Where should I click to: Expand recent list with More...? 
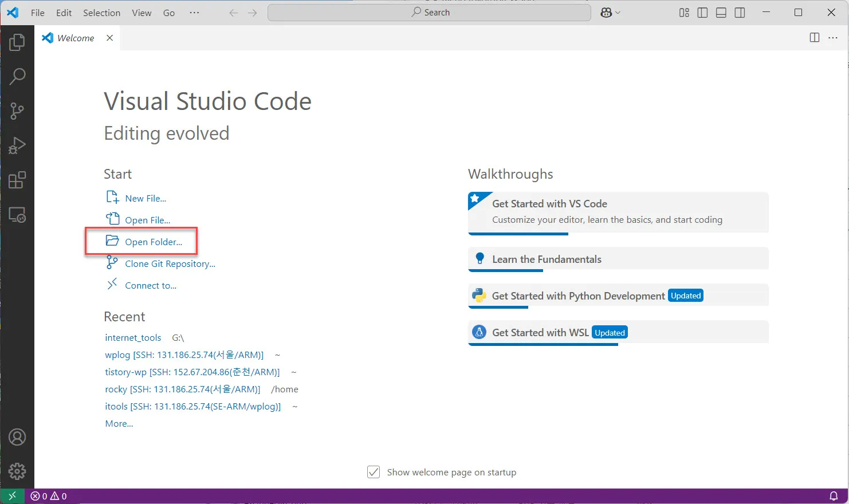tap(119, 423)
